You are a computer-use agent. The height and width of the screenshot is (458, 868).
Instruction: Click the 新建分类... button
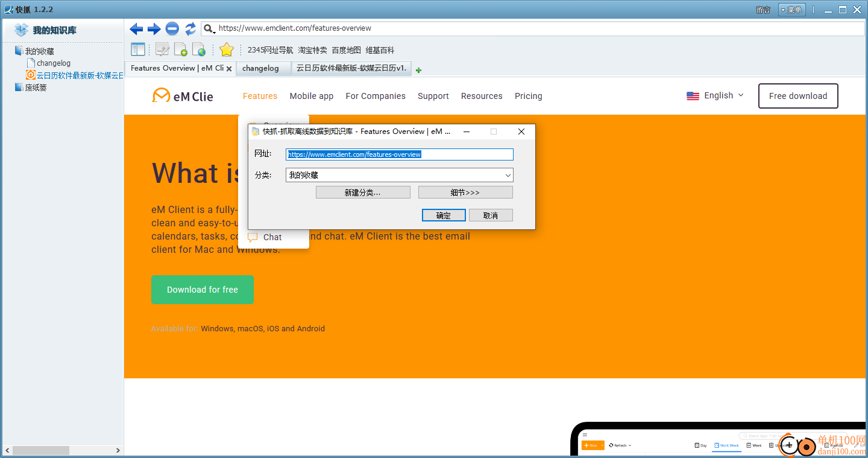tap(363, 192)
